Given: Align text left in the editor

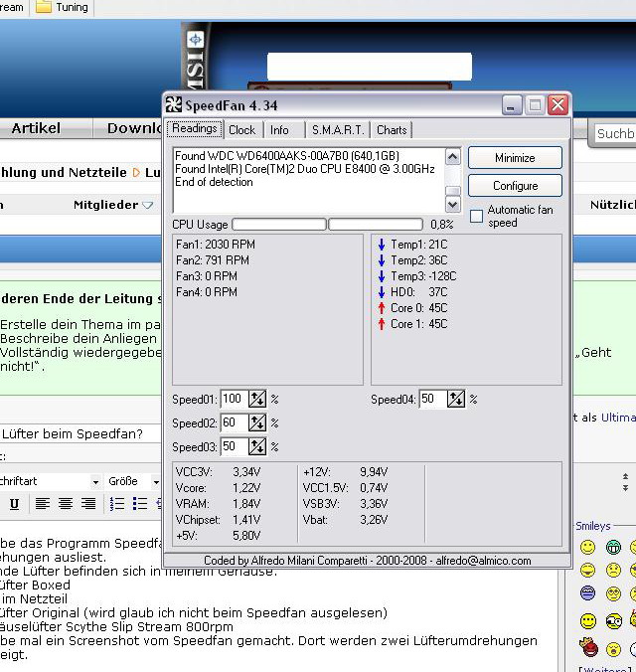Looking at the screenshot, I should [42, 504].
